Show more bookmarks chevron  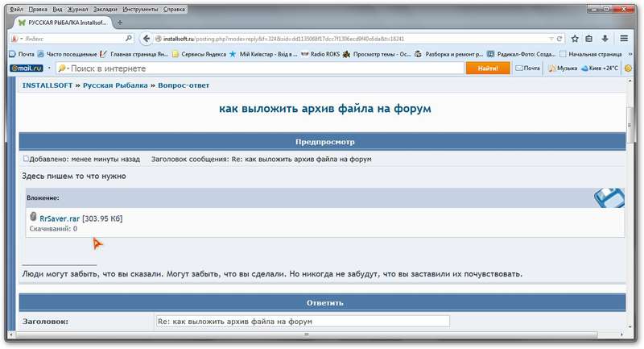(x=630, y=54)
